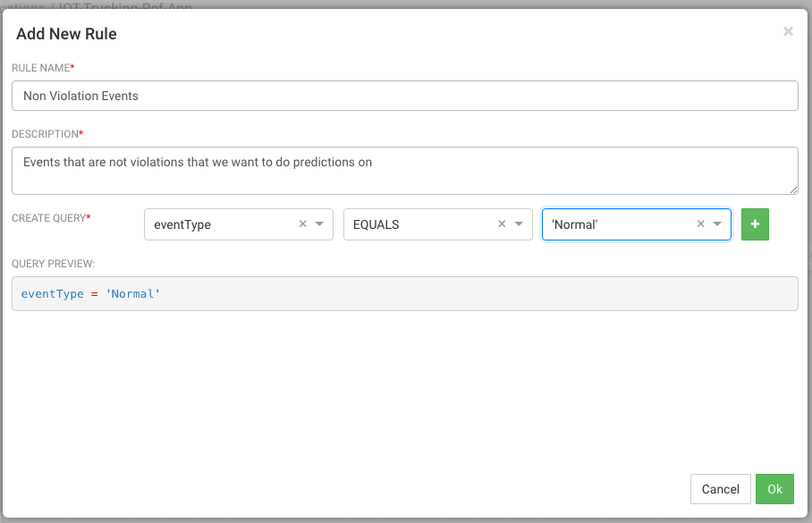The height and width of the screenshot is (523, 812).
Task: Close the Add New Rule dialog
Action: [x=788, y=31]
